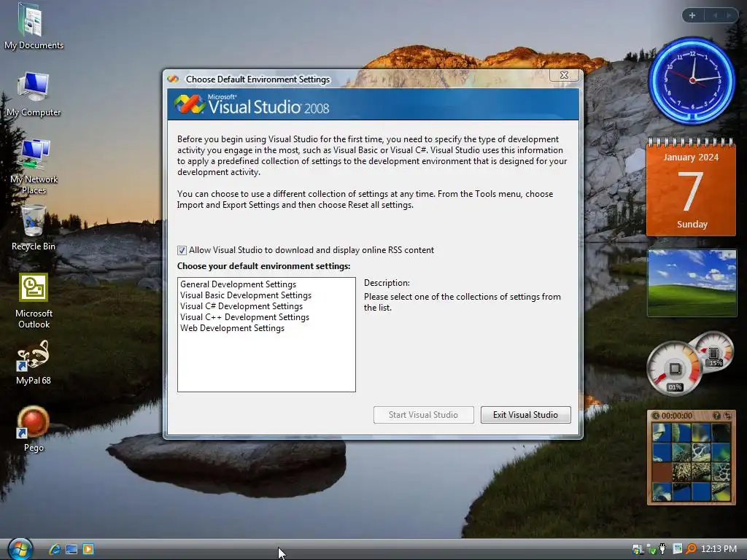Select the Pego red ball shortcut
The height and width of the screenshot is (560, 747).
coord(34,429)
